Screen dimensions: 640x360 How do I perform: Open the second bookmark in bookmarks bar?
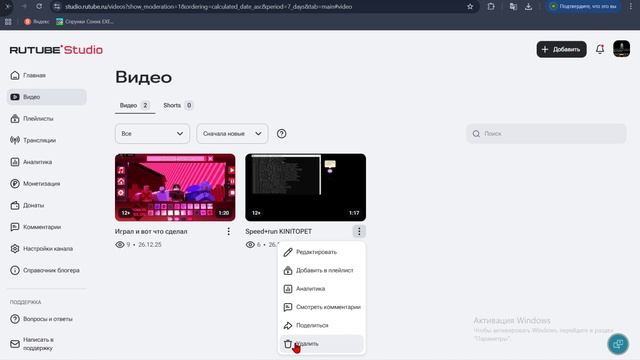(x=85, y=22)
